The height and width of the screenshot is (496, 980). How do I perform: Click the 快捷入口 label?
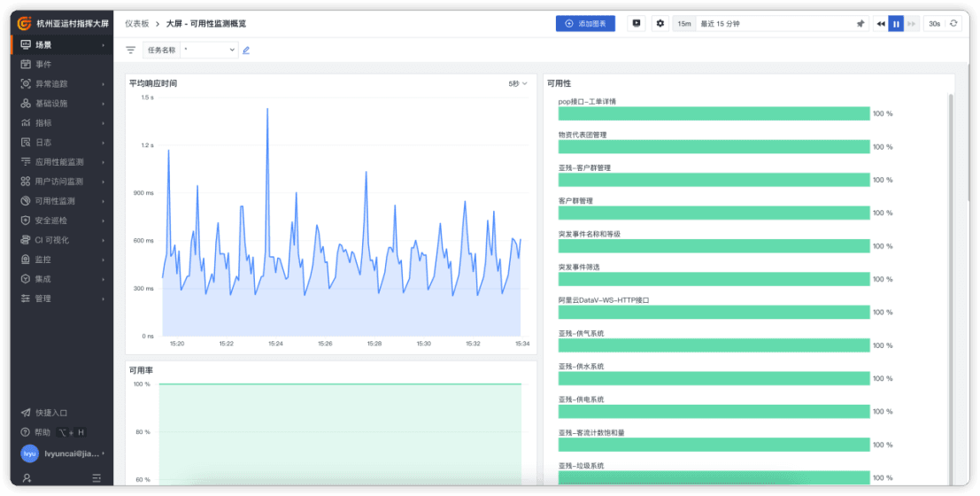(51, 413)
